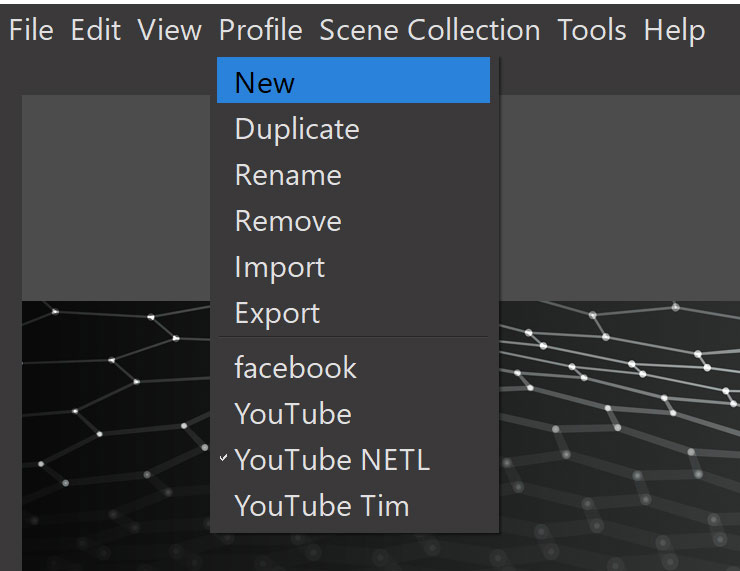Open the Tools menu
The height and width of the screenshot is (571, 740).
pyautogui.click(x=592, y=30)
